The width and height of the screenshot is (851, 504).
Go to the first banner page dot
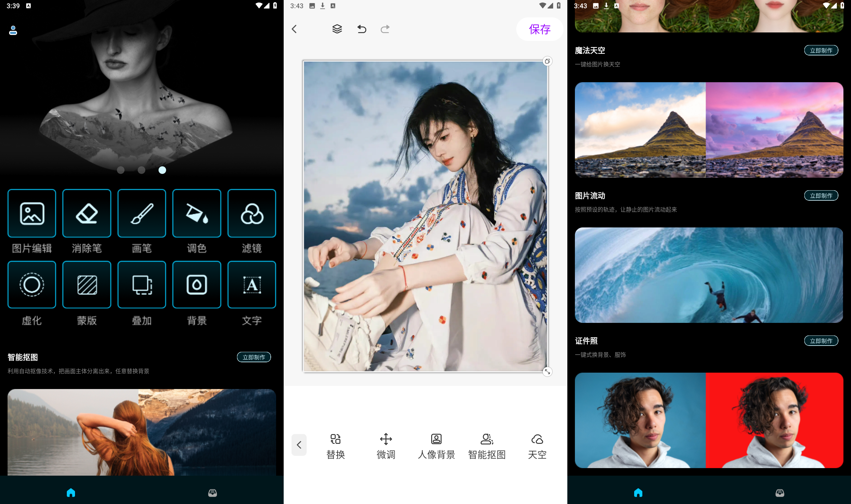click(121, 170)
